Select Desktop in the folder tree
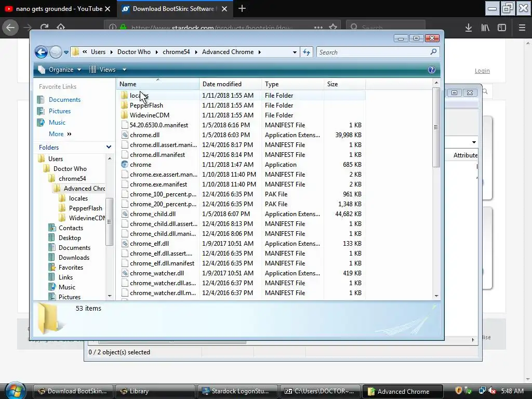 70,238
